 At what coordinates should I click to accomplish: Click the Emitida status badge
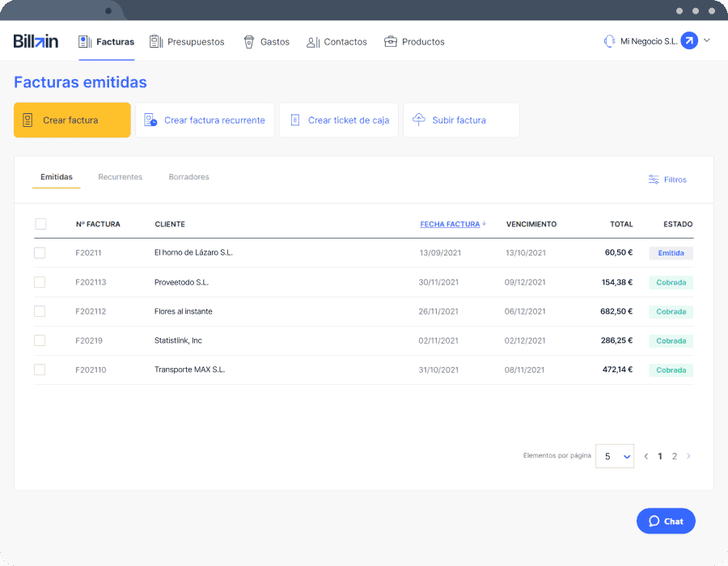pyautogui.click(x=671, y=253)
